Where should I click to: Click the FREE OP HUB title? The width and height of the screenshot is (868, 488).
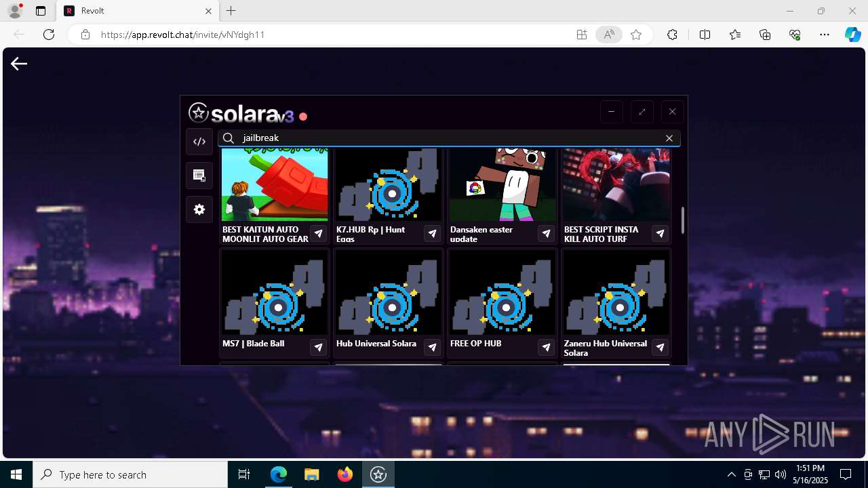476,344
